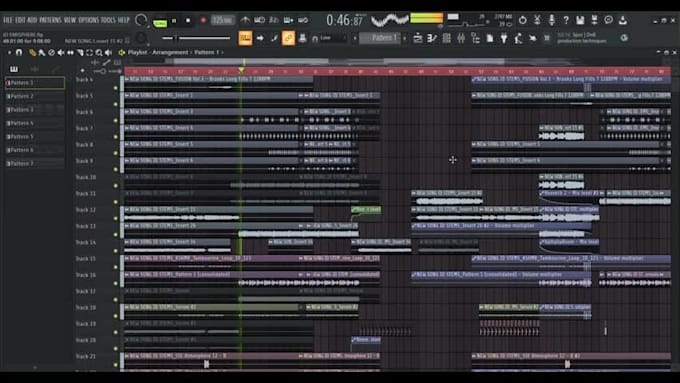Toggle the metronome icon
The width and height of the screenshot is (680, 383).
[x=245, y=20]
